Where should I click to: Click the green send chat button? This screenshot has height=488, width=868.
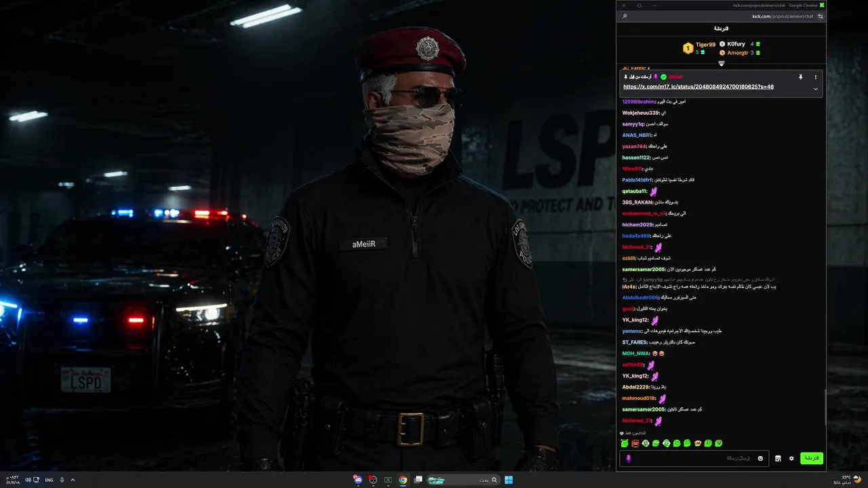click(x=811, y=458)
